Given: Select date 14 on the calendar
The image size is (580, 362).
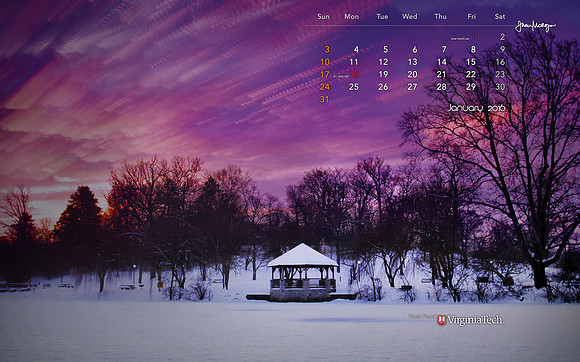Looking at the screenshot, I should pyautogui.click(x=442, y=62).
